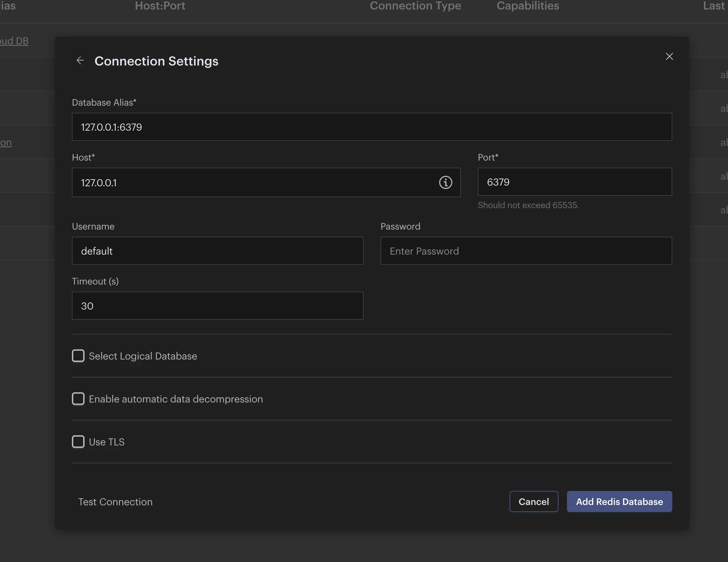The height and width of the screenshot is (562, 728).
Task: Toggle Enable automatic data decompression
Action: 78,399
